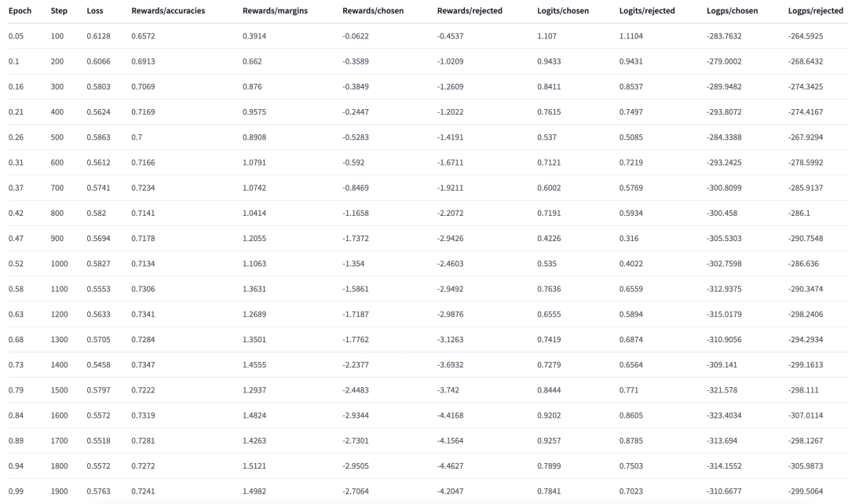Image resolution: width=848 pixels, height=504 pixels.
Task: Select the margin value 1.5121
Action: point(254,466)
